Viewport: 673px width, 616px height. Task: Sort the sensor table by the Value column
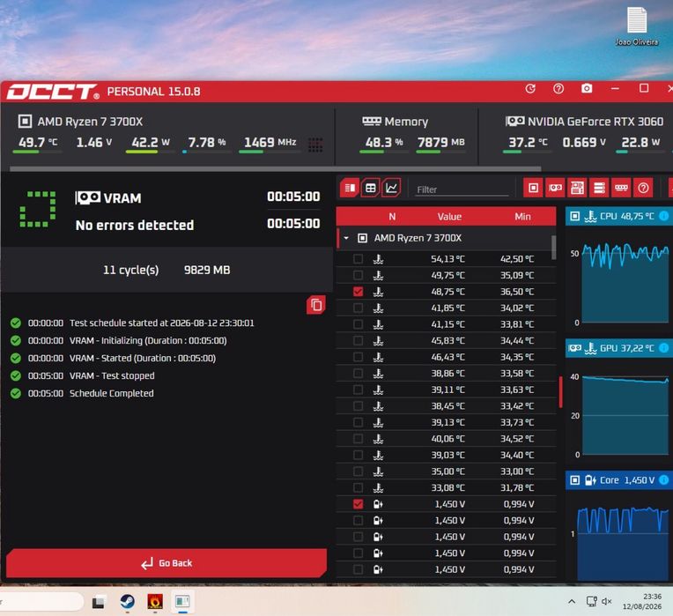[x=449, y=217]
